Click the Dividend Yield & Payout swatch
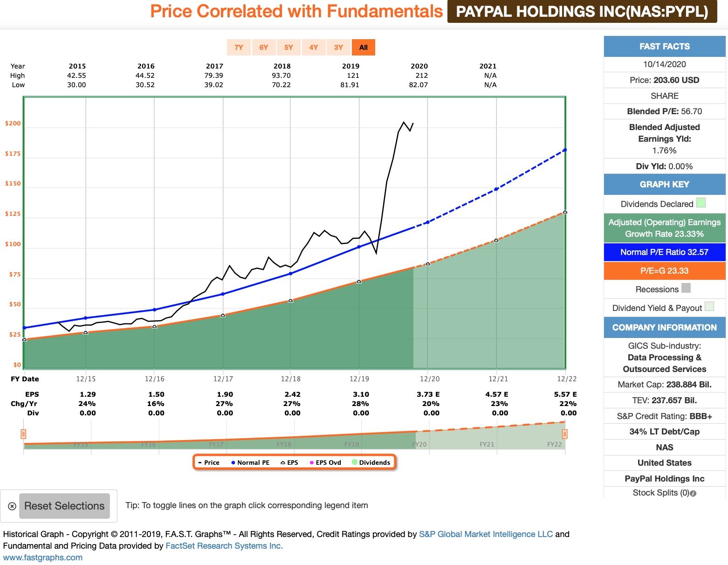The width and height of the screenshot is (728, 565). pos(709,307)
